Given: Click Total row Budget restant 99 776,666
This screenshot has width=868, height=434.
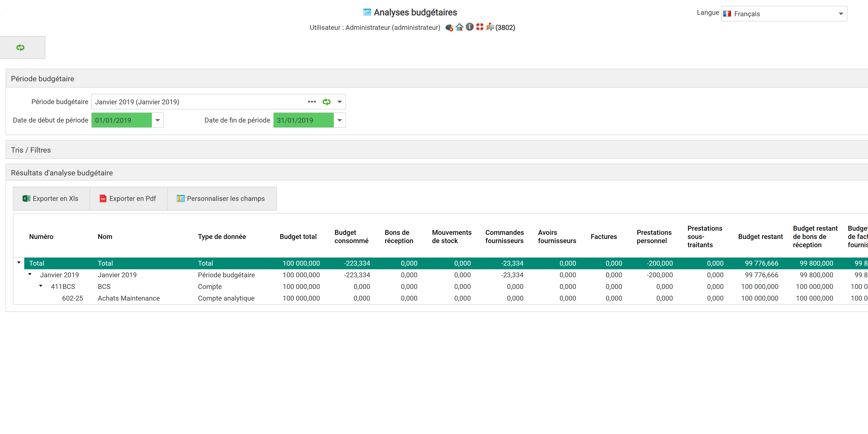Looking at the screenshot, I should coord(761,263).
